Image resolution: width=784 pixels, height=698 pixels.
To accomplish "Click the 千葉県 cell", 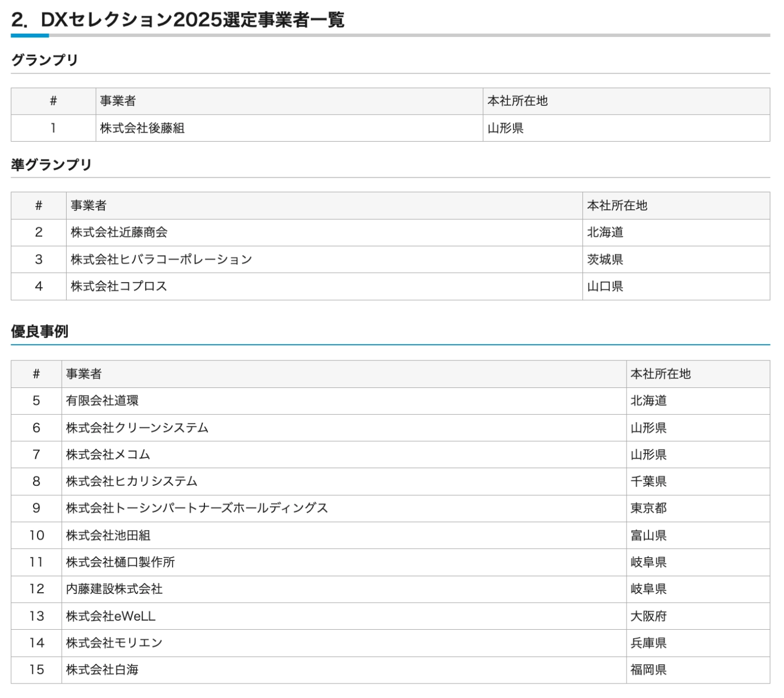I will pos(698,481).
